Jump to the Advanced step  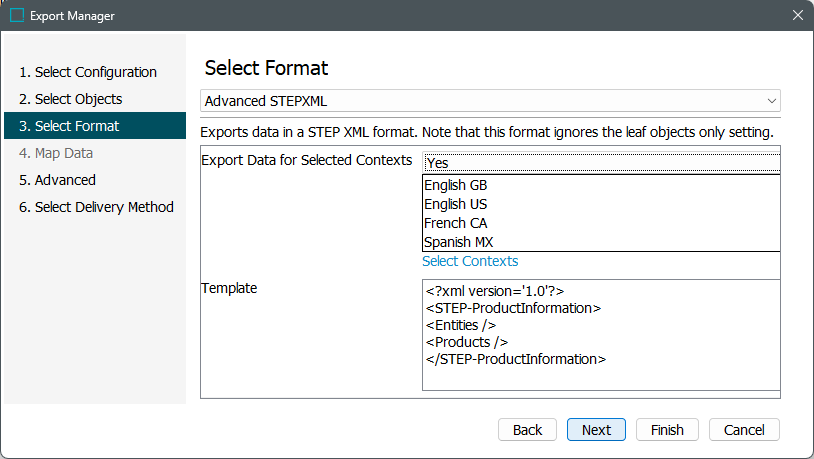pyautogui.click(x=65, y=180)
